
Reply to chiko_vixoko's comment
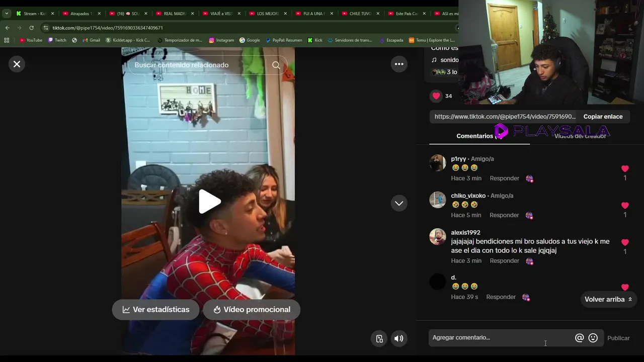click(x=504, y=215)
